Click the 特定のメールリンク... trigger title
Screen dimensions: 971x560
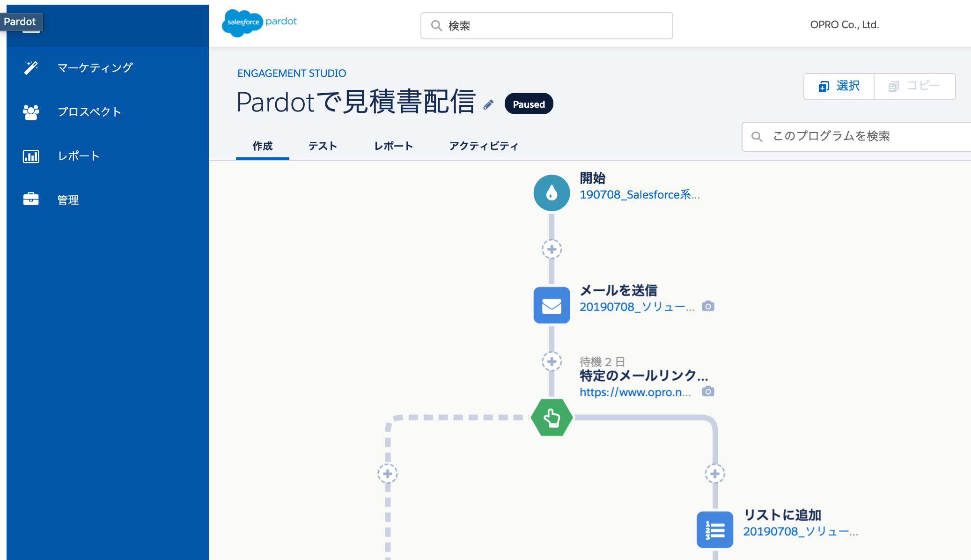tap(644, 376)
